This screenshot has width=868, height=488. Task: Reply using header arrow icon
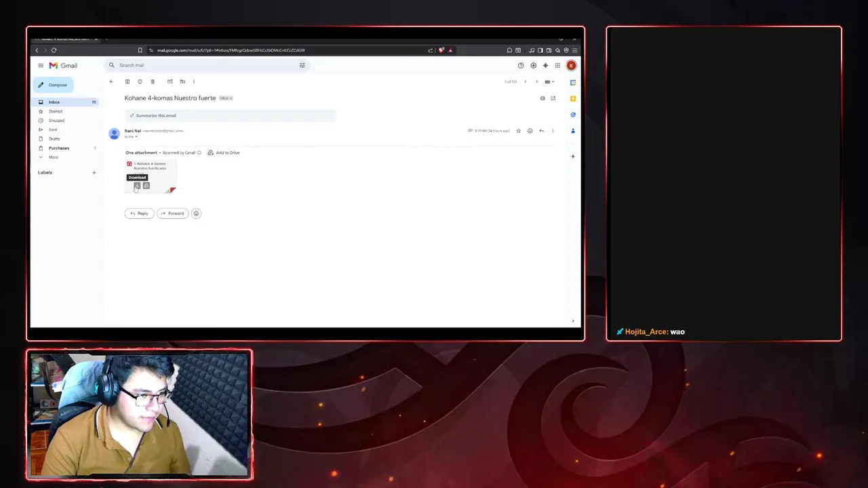click(x=541, y=131)
